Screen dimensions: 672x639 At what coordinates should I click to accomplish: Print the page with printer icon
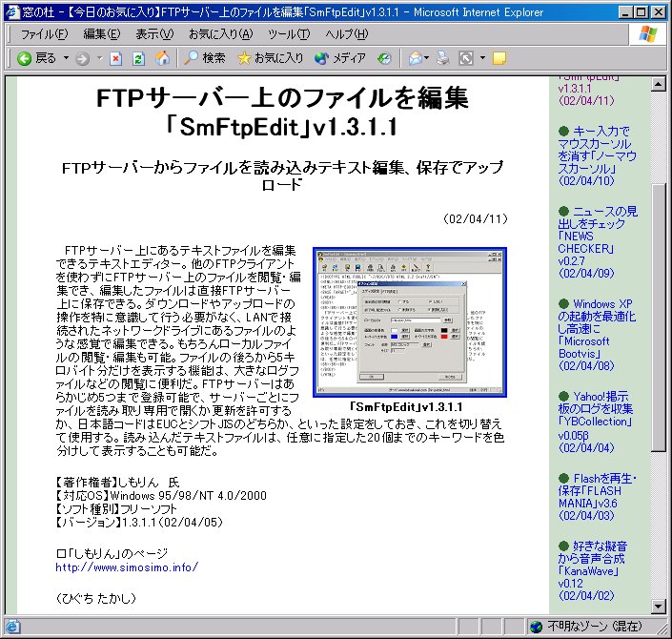(x=442, y=58)
